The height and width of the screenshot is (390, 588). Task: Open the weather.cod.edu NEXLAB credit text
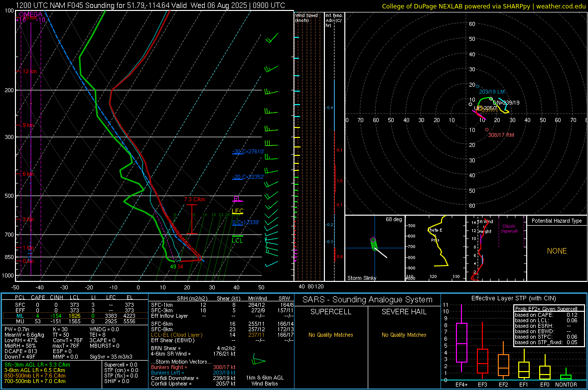pos(483,6)
